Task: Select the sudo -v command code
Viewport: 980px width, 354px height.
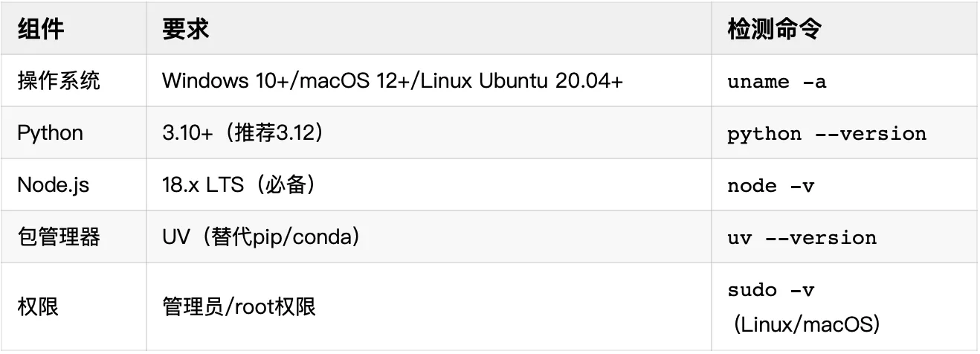Action: 770,290
